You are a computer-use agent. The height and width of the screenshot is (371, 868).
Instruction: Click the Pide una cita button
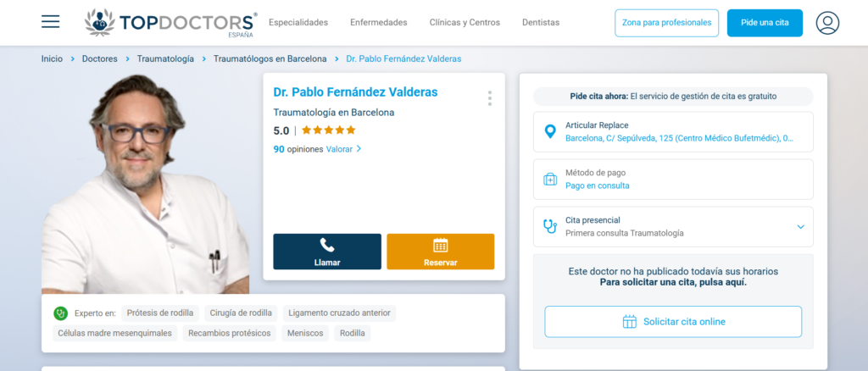coord(764,23)
